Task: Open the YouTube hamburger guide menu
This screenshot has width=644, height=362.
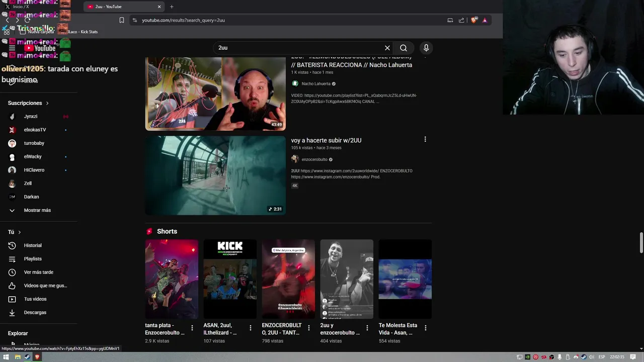Action: click(x=12, y=48)
